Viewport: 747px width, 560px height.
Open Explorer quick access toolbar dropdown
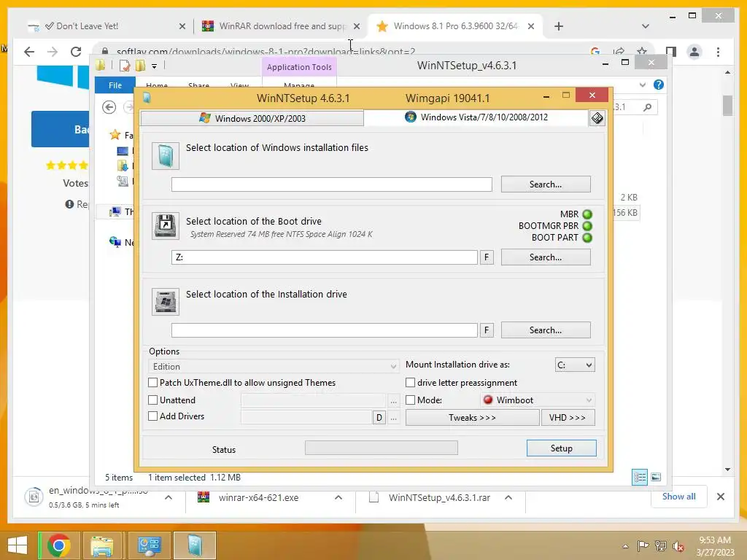pos(155,66)
